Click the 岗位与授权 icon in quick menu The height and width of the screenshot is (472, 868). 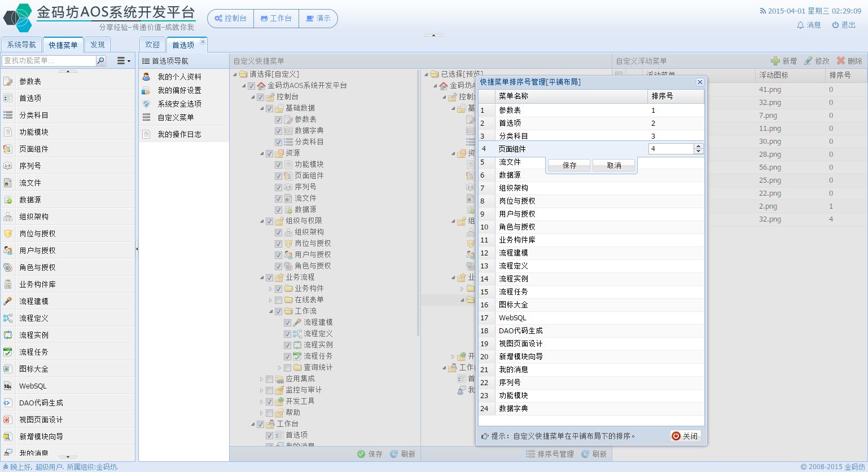[8, 233]
